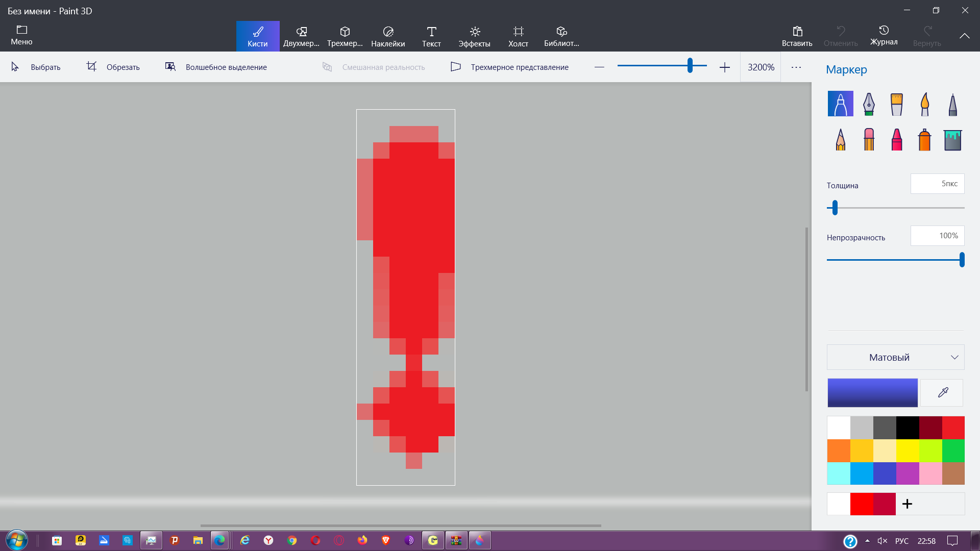Open the more options ellipsis menu

click(796, 67)
